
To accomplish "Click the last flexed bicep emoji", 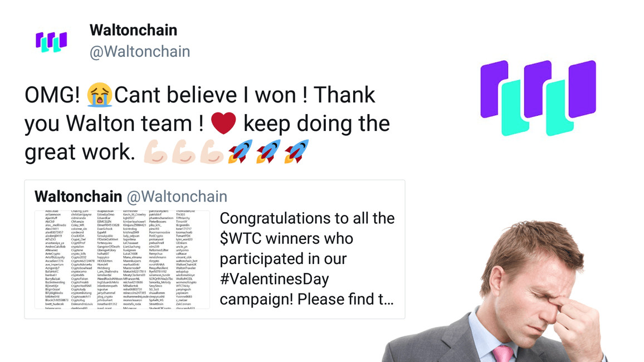I will click(212, 151).
